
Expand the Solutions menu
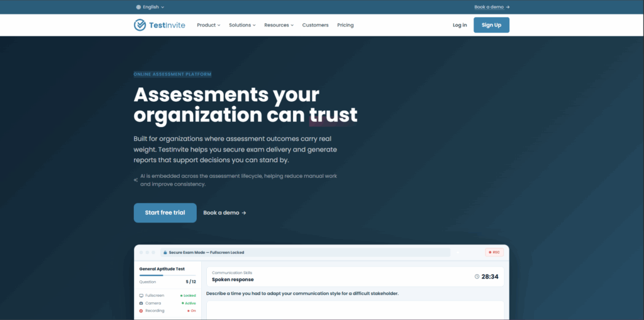(242, 25)
